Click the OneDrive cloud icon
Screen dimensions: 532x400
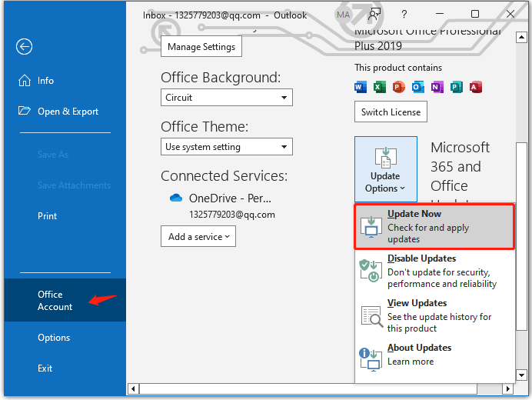176,198
